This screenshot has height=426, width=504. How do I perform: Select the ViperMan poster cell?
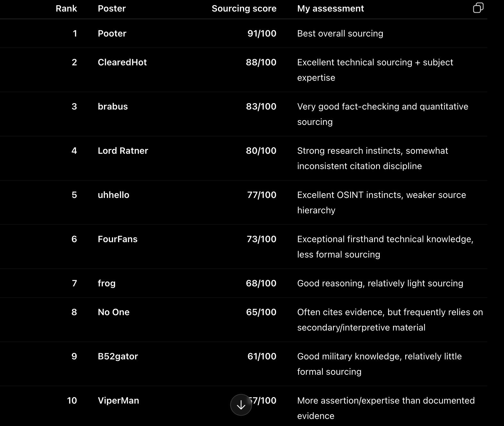[x=118, y=401]
